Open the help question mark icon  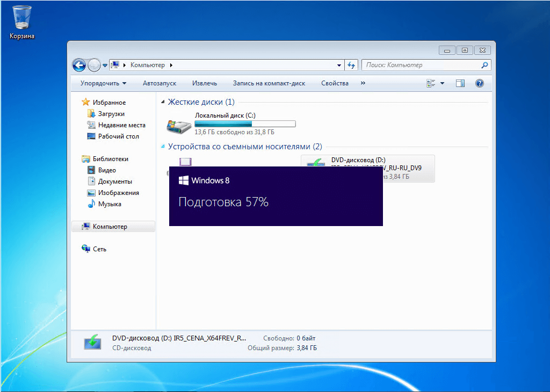tap(480, 83)
